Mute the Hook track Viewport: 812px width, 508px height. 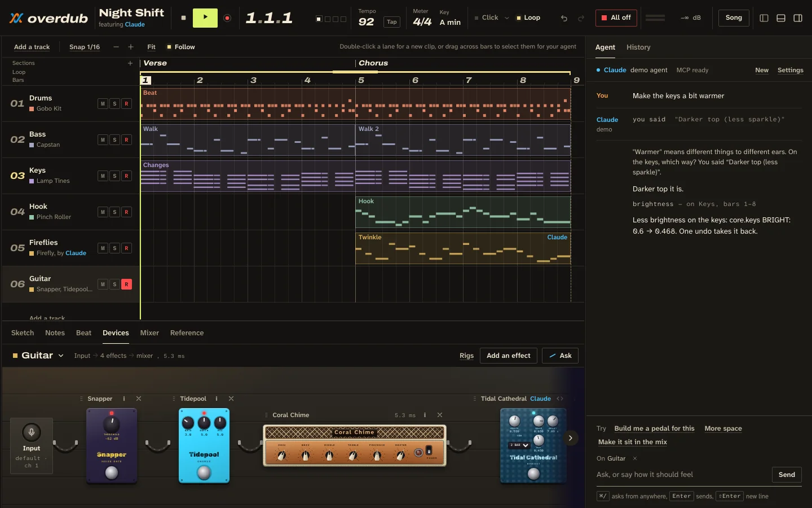[103, 212]
